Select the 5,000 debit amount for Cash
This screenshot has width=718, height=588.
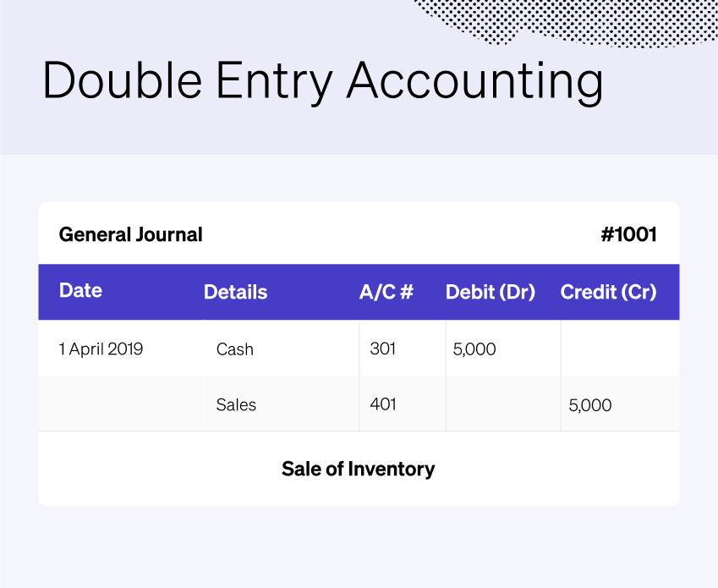[474, 349]
